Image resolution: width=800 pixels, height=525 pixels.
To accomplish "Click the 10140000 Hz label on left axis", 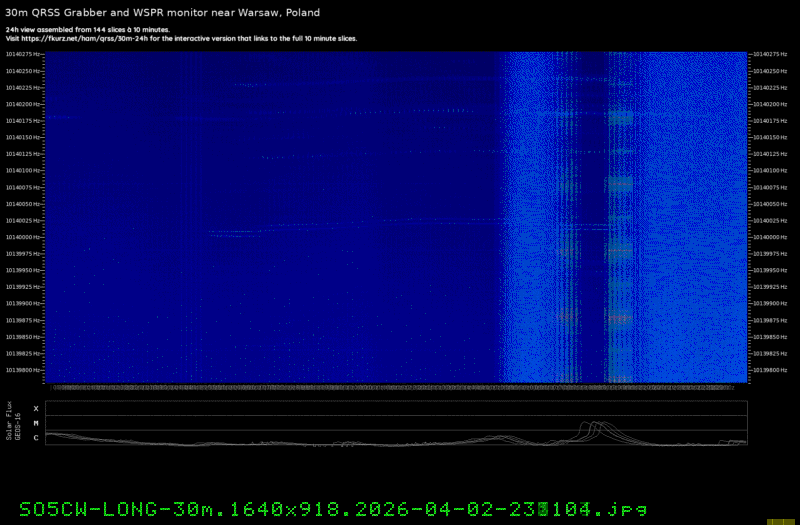I will point(24,237).
